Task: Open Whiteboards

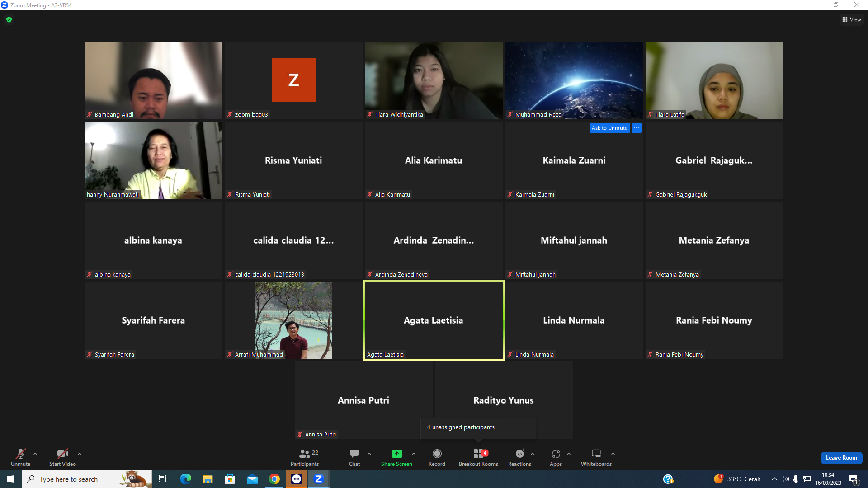Action: (x=596, y=457)
